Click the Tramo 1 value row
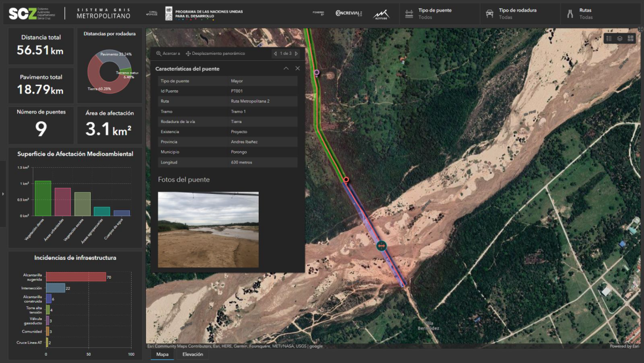 click(x=228, y=112)
